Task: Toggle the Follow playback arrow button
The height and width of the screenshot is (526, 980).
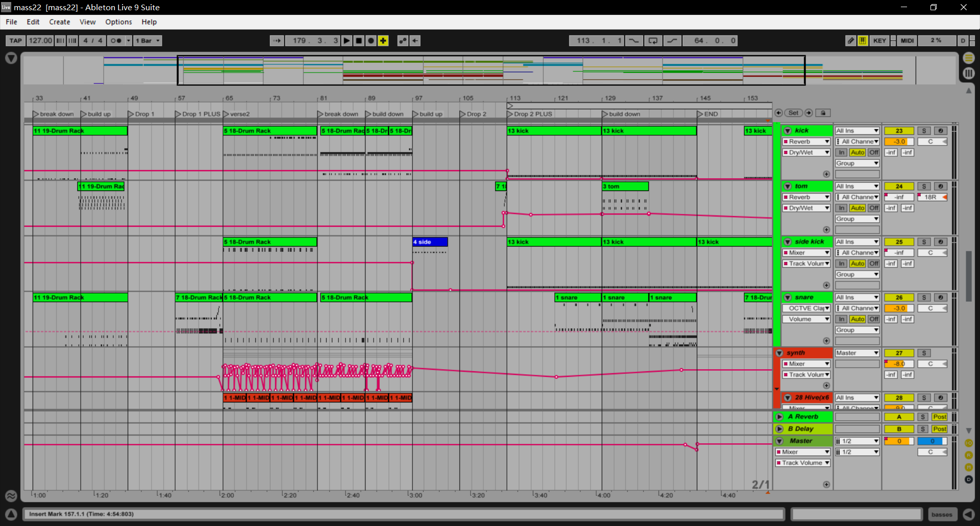Action: coord(277,41)
